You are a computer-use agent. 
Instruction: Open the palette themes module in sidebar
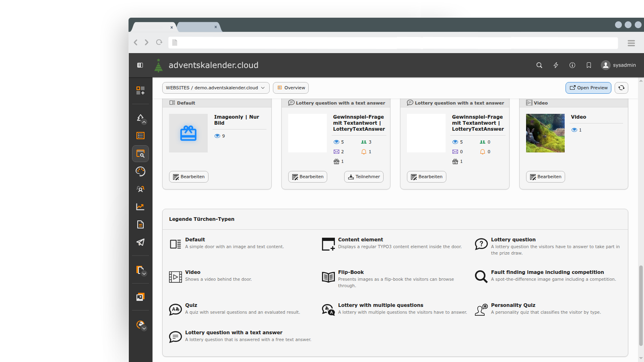tap(140, 171)
